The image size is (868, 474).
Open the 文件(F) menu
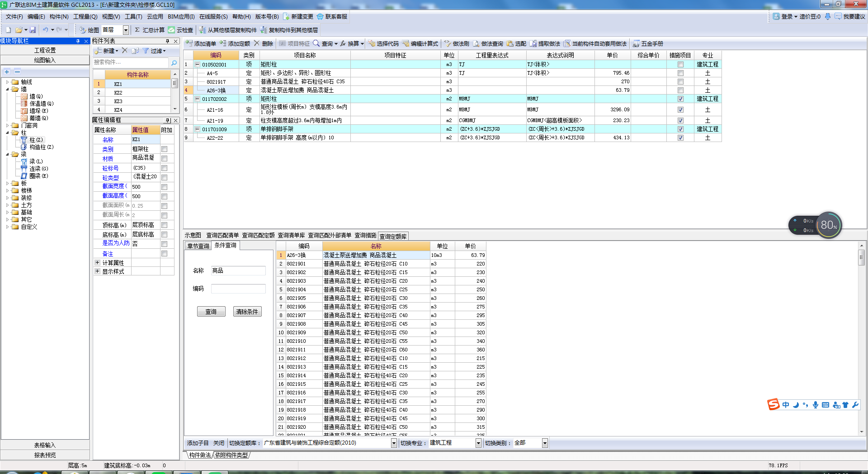[14, 16]
